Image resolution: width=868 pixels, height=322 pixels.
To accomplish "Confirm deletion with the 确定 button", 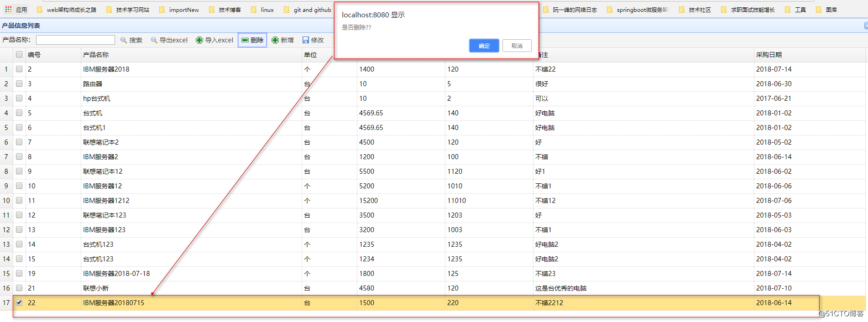I will pyautogui.click(x=484, y=46).
